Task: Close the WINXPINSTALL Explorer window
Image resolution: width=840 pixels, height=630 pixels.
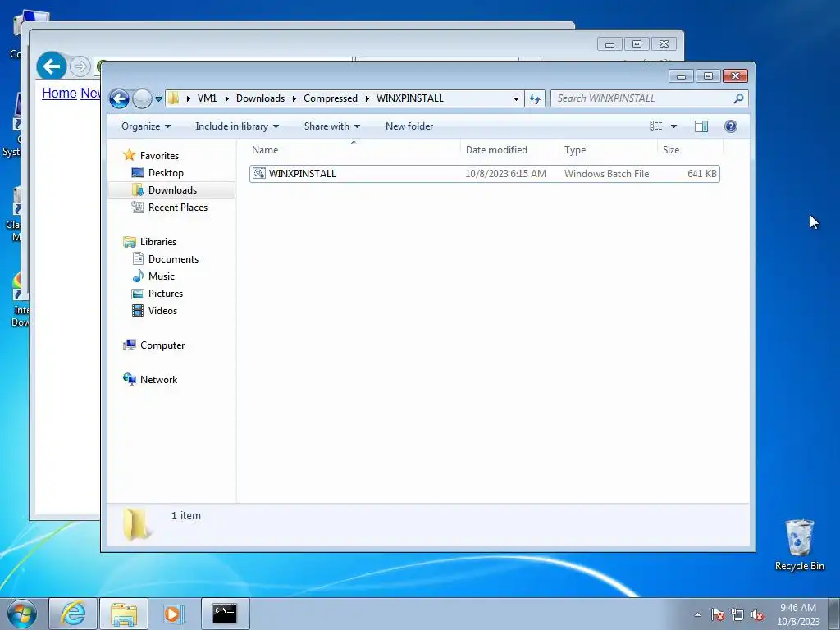Action: 735,76
